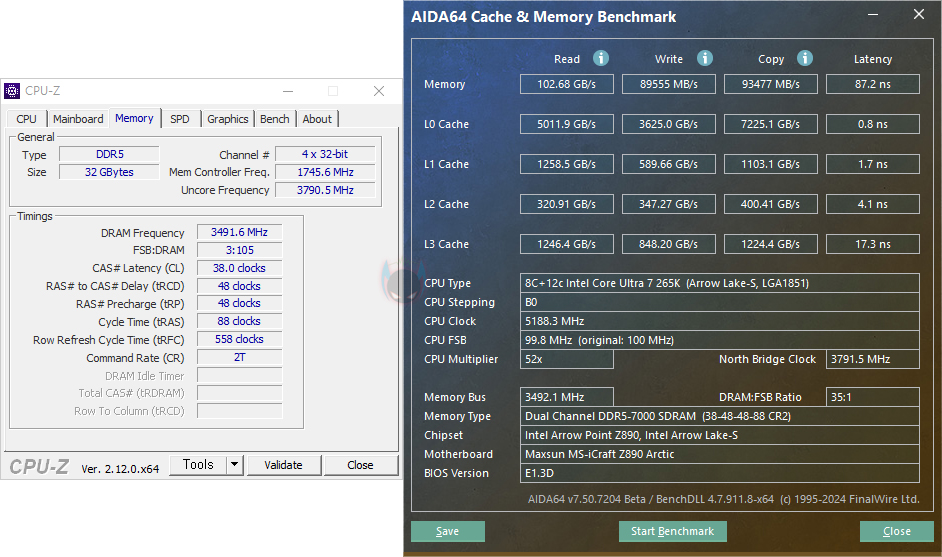The image size is (942, 557).
Task: Select the Memory tab in CPU-Z
Action: (x=134, y=118)
